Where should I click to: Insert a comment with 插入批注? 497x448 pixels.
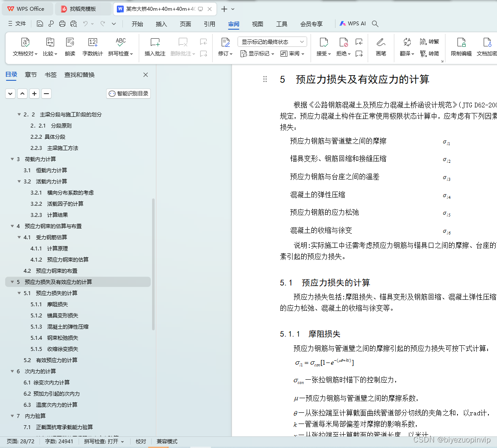coord(155,47)
